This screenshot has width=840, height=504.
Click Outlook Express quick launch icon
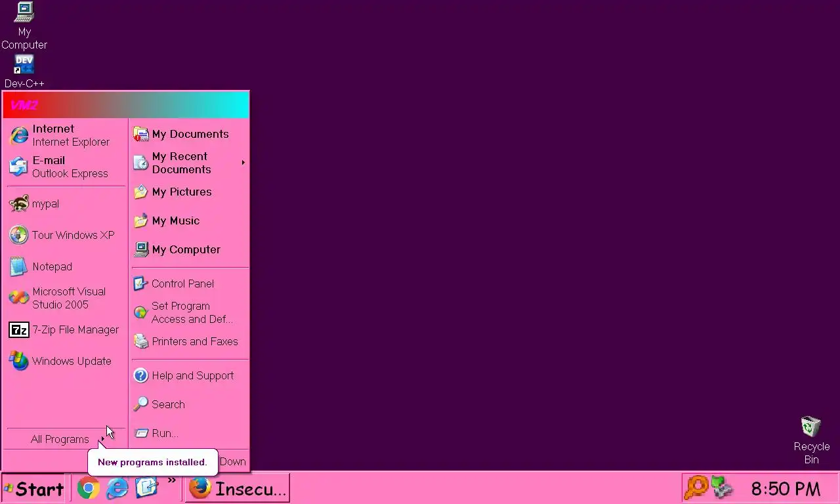(146, 488)
